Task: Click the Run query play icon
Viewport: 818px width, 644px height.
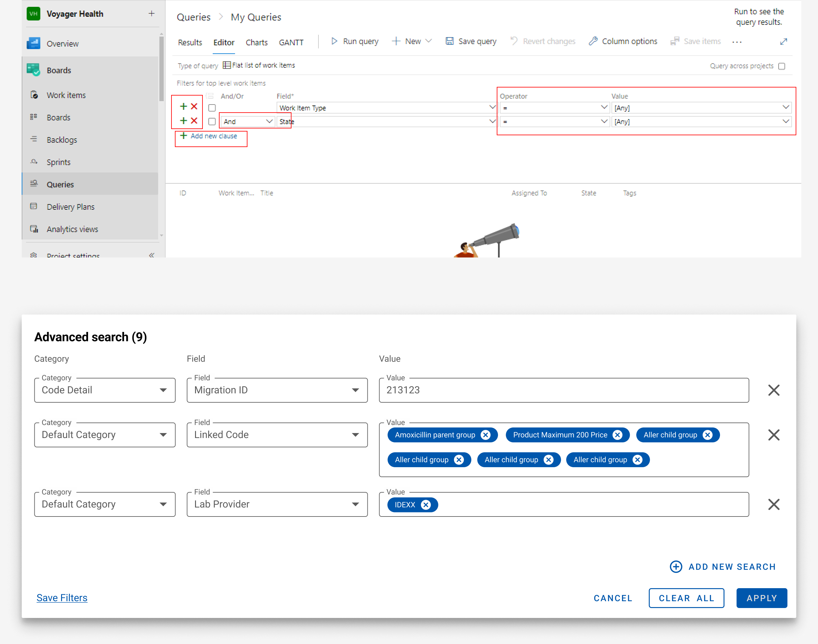Action: pyautogui.click(x=334, y=41)
